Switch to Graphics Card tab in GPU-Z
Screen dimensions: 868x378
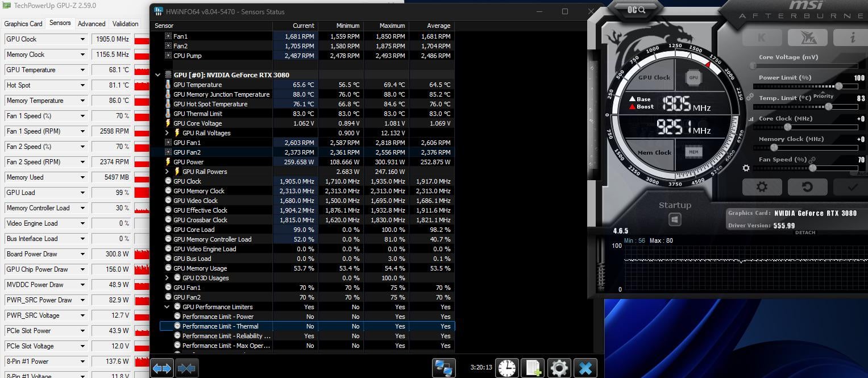click(x=23, y=24)
